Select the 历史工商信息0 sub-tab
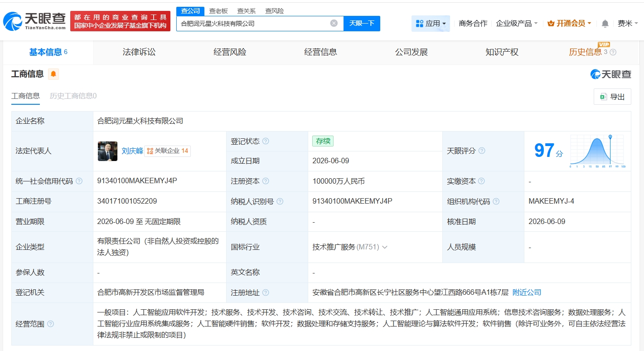 coord(73,96)
